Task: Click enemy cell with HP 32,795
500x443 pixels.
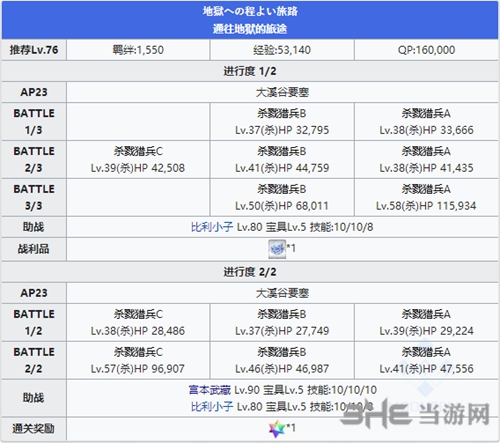Action: (282, 121)
